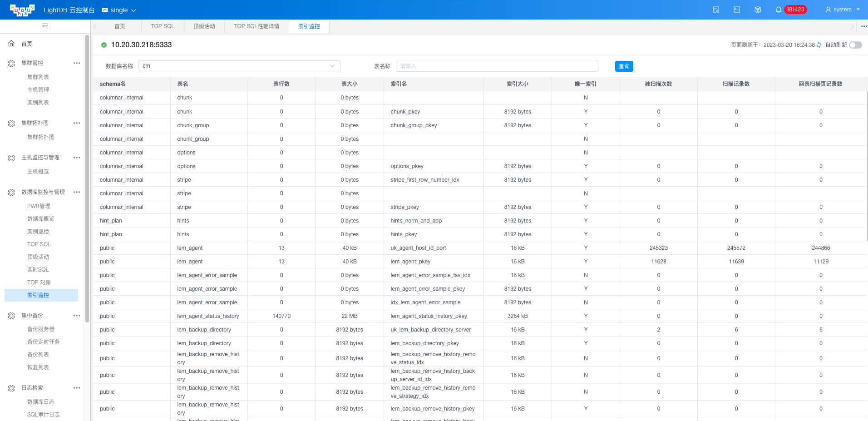Switch to the 顶级活动 tab
The width and height of the screenshot is (868, 421).
tap(204, 26)
